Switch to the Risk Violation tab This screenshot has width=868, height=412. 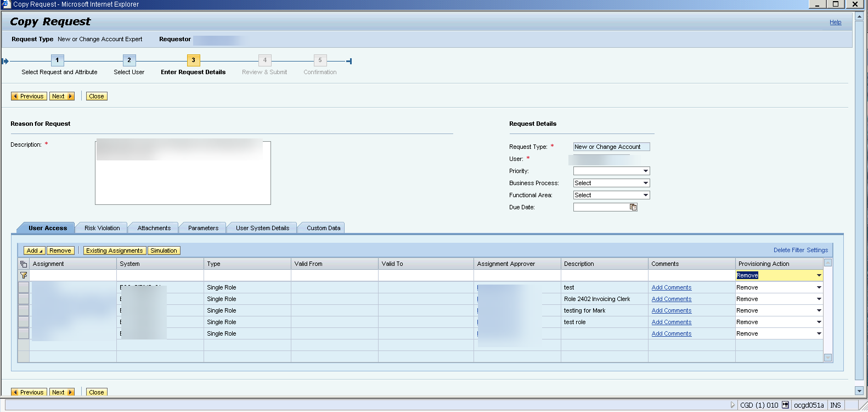[x=102, y=228]
